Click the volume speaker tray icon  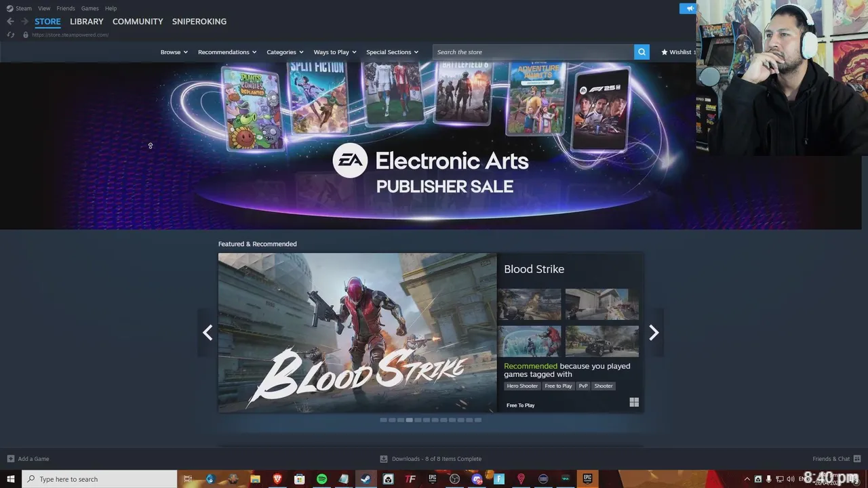coord(791,479)
